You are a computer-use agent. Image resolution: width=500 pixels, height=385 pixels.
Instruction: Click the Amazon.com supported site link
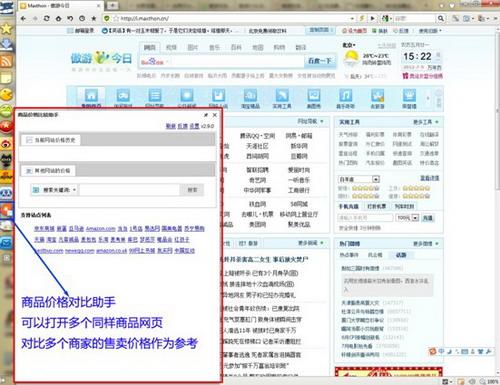click(100, 229)
